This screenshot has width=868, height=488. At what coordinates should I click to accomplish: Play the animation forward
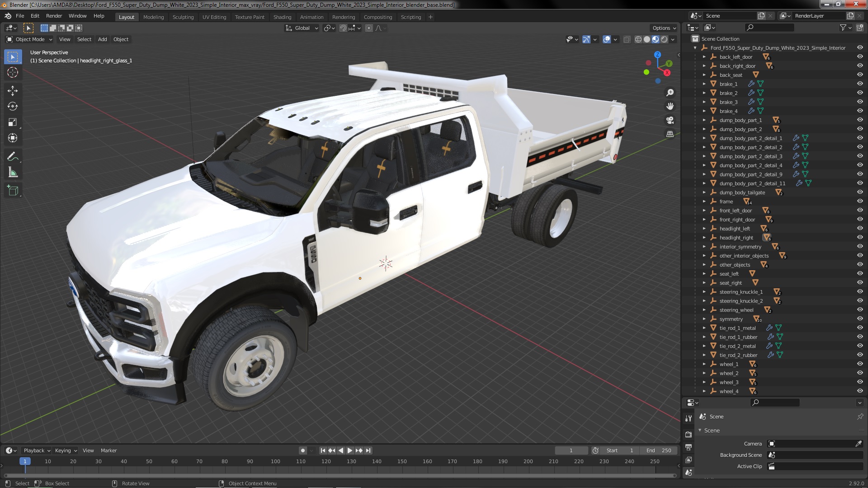(350, 450)
